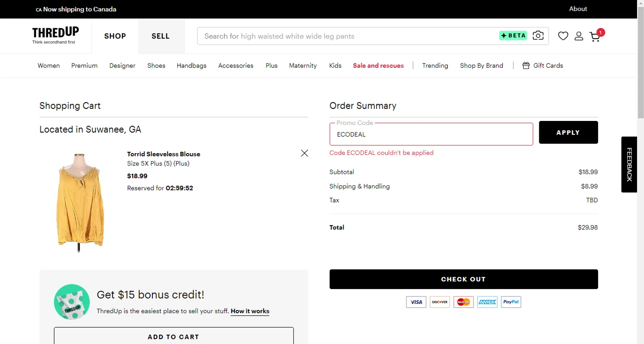Open the Handbags category menu
The image size is (644, 344).
click(x=191, y=66)
